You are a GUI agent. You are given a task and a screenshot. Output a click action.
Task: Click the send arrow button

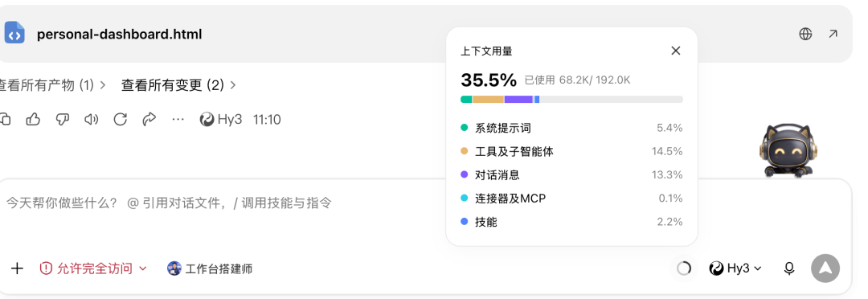coord(825,268)
